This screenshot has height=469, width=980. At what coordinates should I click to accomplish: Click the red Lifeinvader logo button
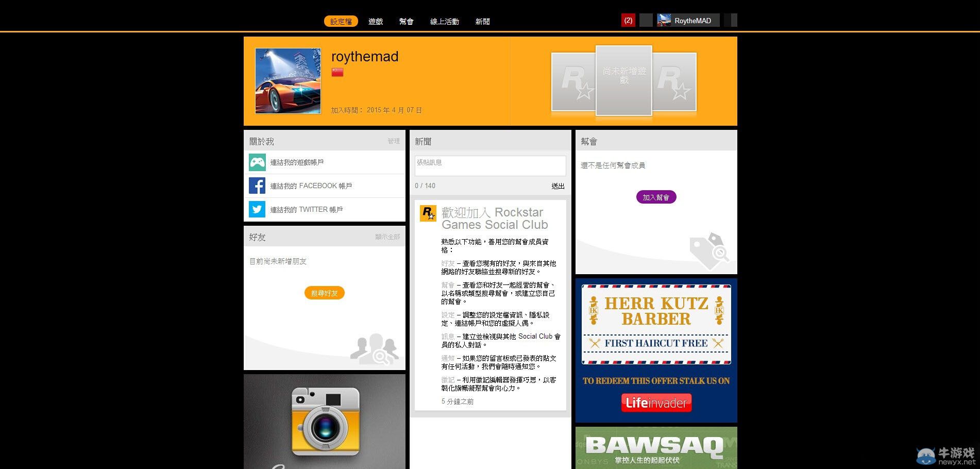656,403
